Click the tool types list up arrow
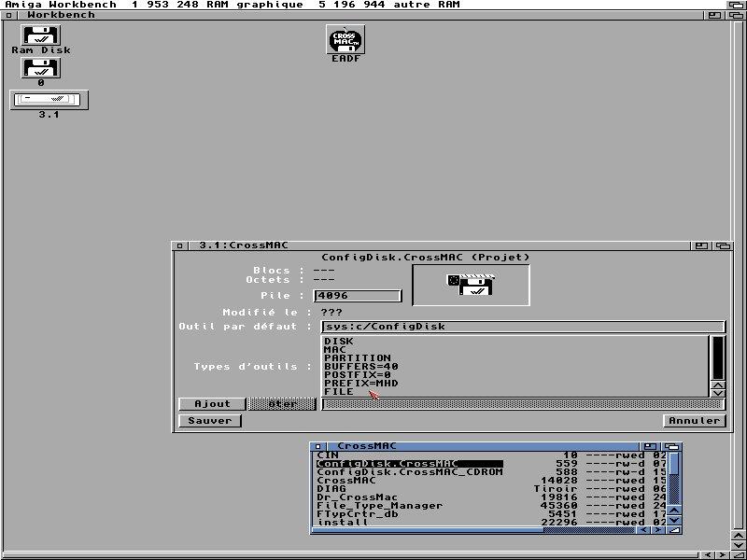This screenshot has width=747, height=560. point(718,385)
